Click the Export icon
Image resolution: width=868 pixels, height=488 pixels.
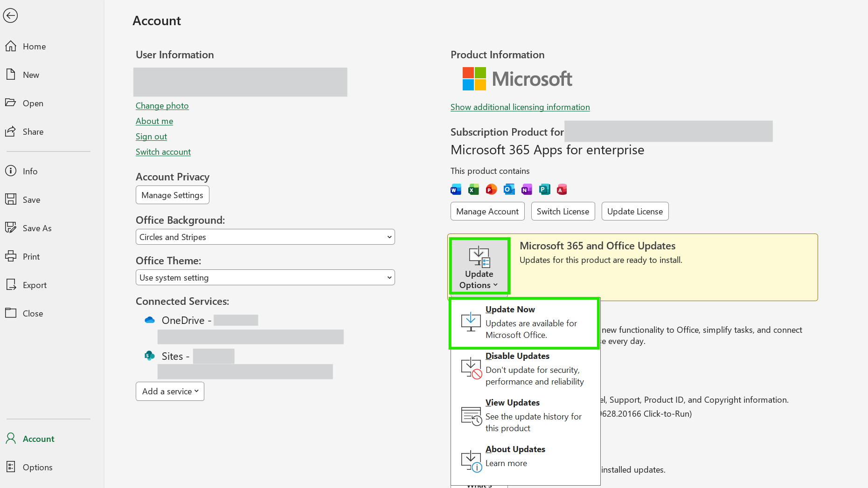point(11,285)
